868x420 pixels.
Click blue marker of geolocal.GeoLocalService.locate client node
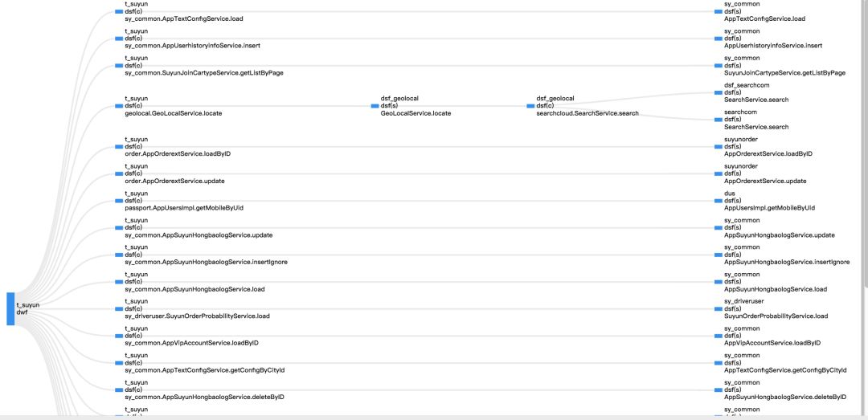[x=119, y=105]
